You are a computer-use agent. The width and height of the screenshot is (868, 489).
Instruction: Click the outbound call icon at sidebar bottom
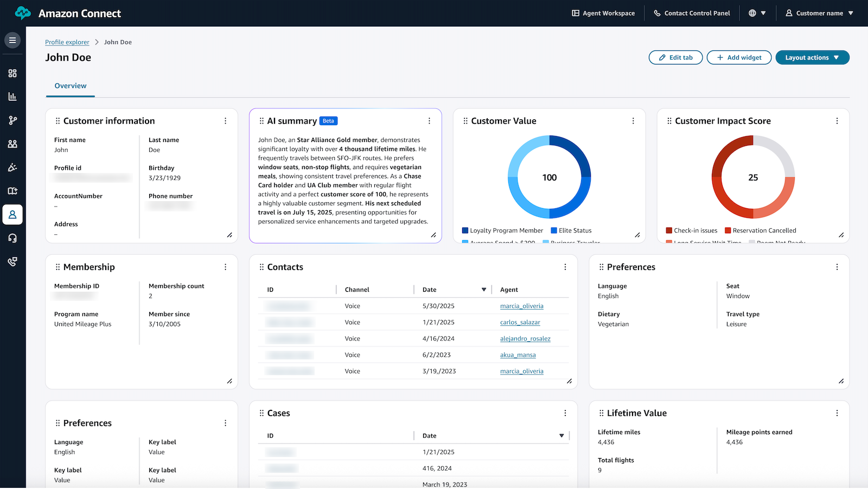12,261
